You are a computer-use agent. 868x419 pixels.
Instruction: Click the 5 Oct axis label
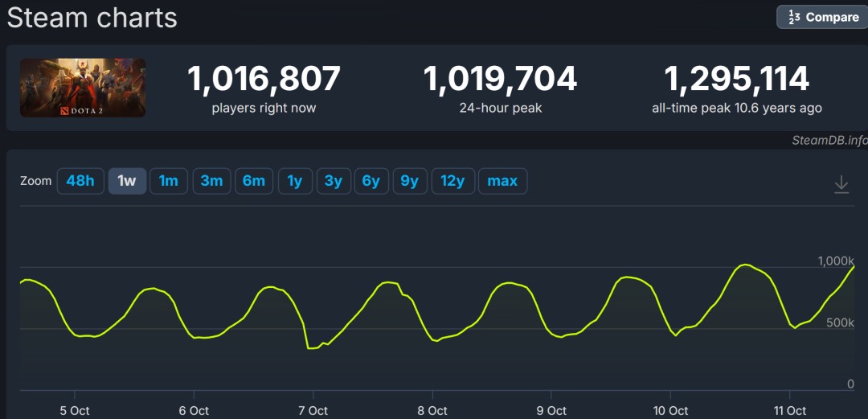coord(75,411)
